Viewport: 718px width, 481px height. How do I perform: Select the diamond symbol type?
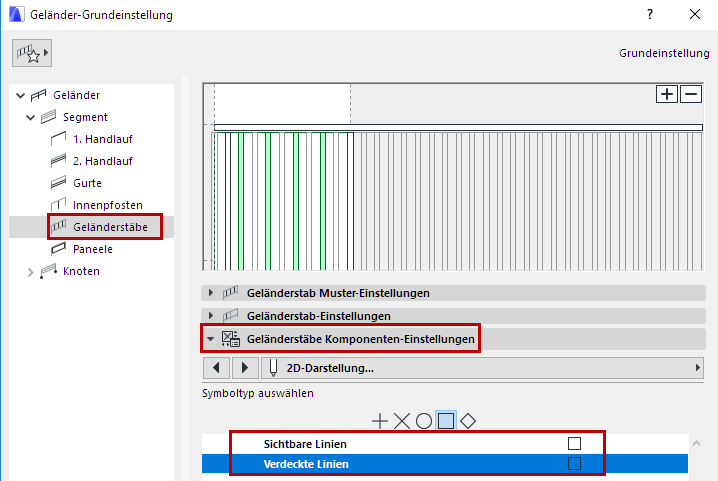point(468,421)
